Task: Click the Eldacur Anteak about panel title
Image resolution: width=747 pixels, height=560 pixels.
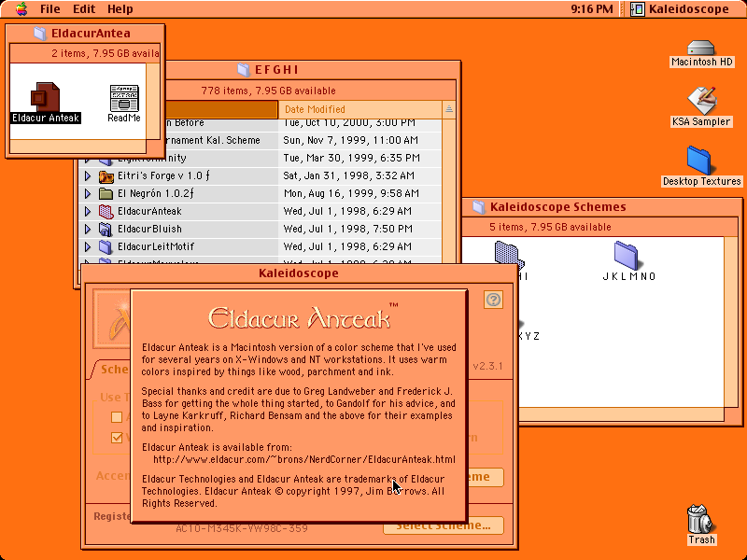Action: (303, 317)
